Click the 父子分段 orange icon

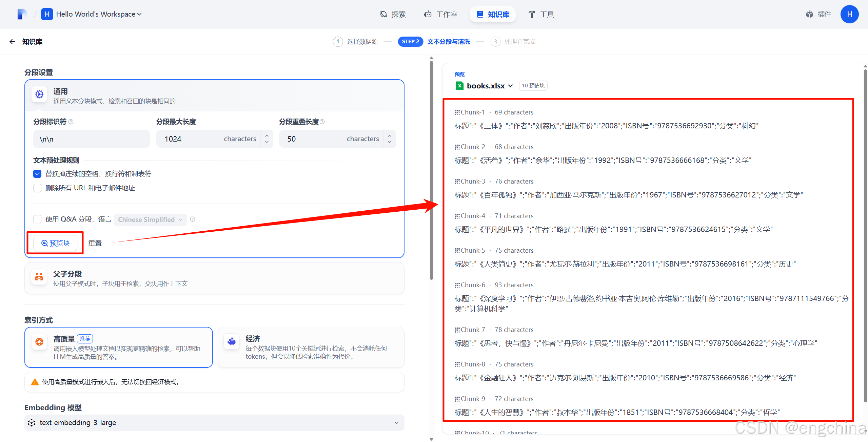tap(39, 277)
